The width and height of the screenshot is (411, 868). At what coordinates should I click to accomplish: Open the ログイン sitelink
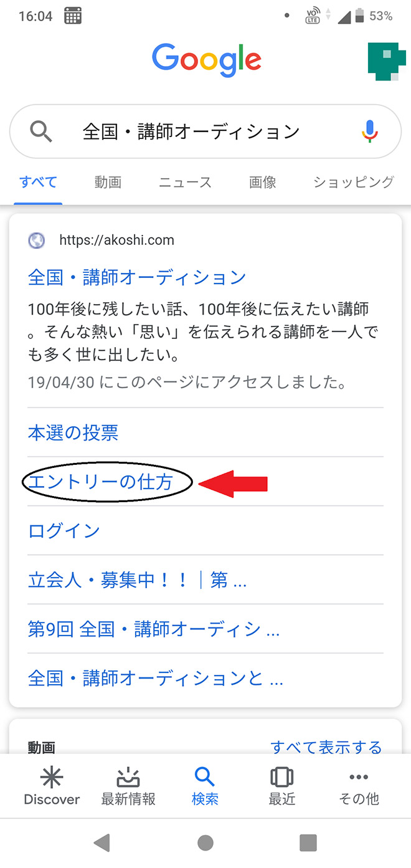64,531
